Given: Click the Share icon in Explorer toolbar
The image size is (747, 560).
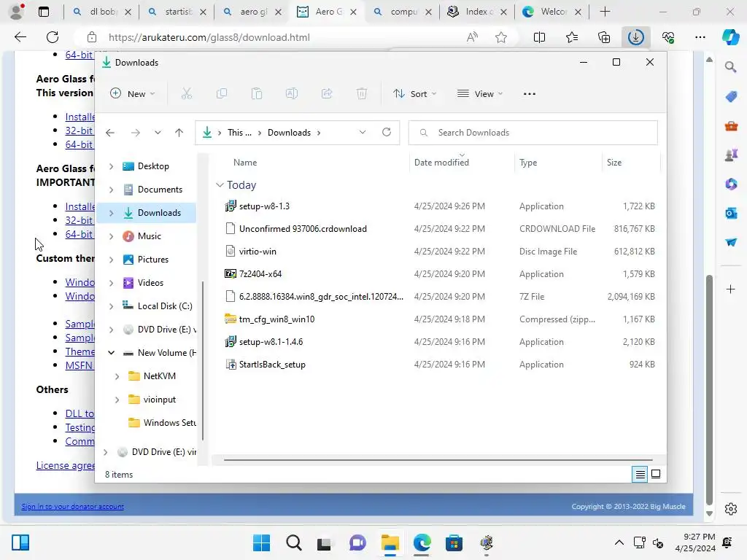Looking at the screenshot, I should (x=327, y=94).
